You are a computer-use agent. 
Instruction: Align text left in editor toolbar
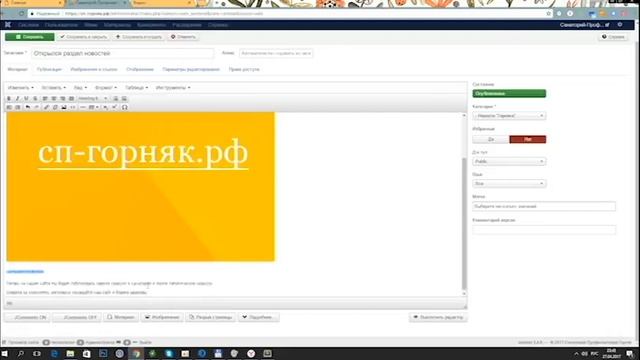tap(45, 98)
